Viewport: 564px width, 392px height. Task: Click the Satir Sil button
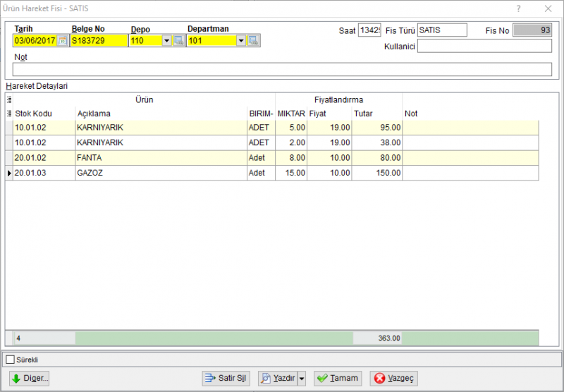[226, 379]
